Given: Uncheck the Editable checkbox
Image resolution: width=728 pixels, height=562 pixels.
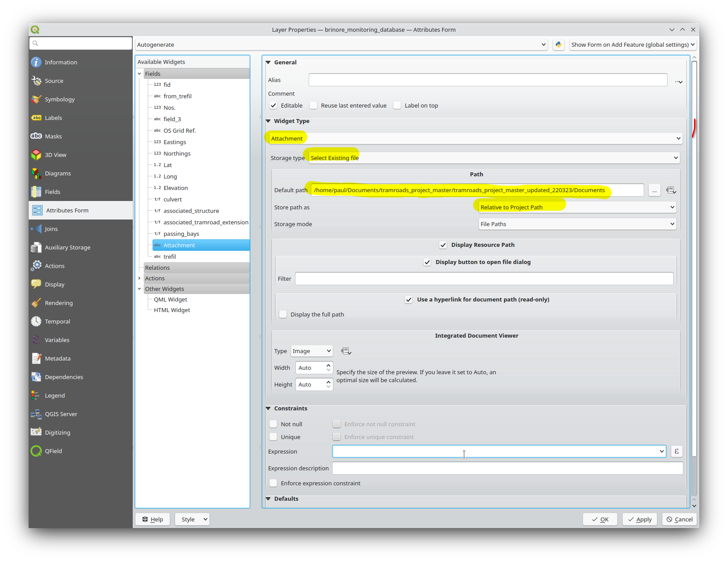Looking at the screenshot, I should click(x=273, y=105).
